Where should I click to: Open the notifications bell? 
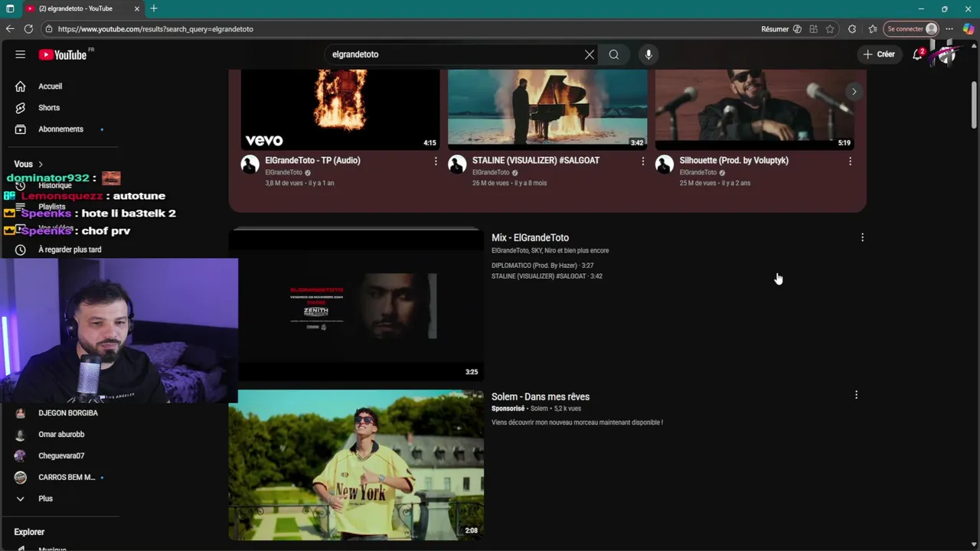917,54
